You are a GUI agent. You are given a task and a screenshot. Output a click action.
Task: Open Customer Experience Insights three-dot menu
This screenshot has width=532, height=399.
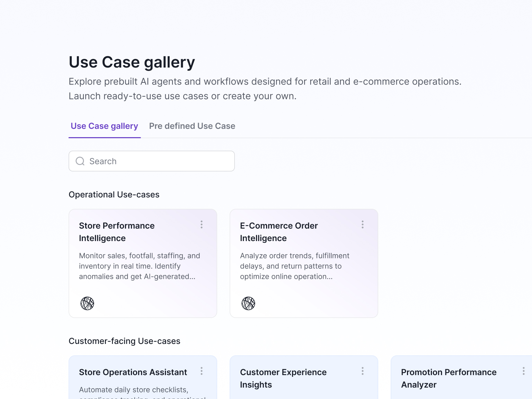click(363, 371)
